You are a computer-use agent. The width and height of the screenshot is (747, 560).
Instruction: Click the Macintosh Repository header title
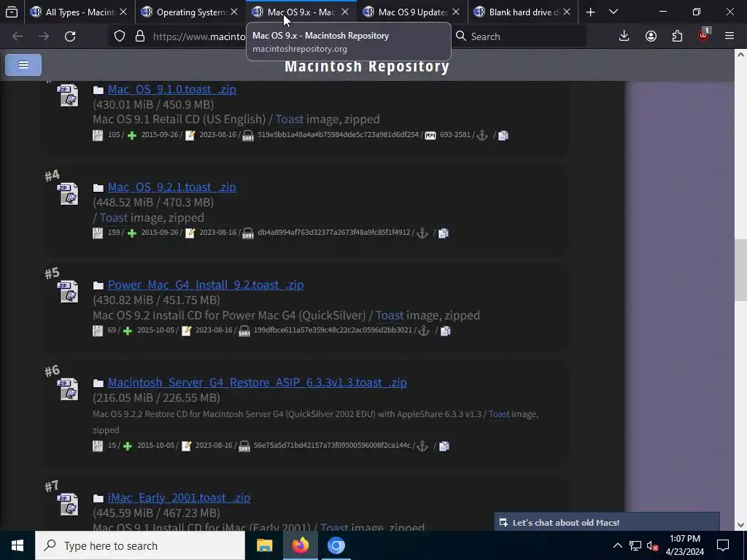tap(367, 66)
